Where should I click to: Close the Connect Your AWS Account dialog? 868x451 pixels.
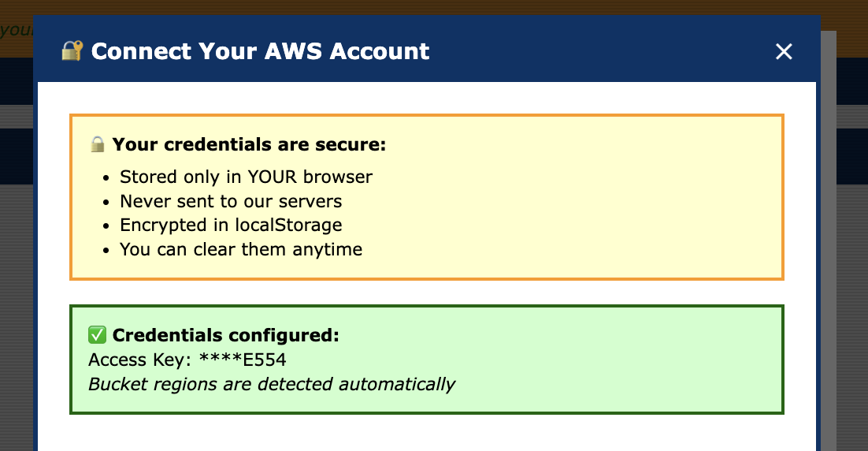(x=783, y=52)
